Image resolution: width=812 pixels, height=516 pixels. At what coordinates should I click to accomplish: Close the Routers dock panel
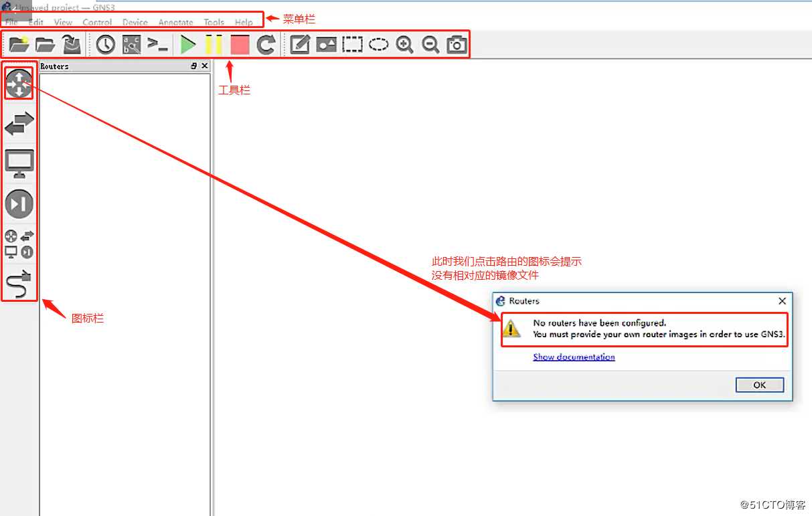pyautogui.click(x=205, y=66)
